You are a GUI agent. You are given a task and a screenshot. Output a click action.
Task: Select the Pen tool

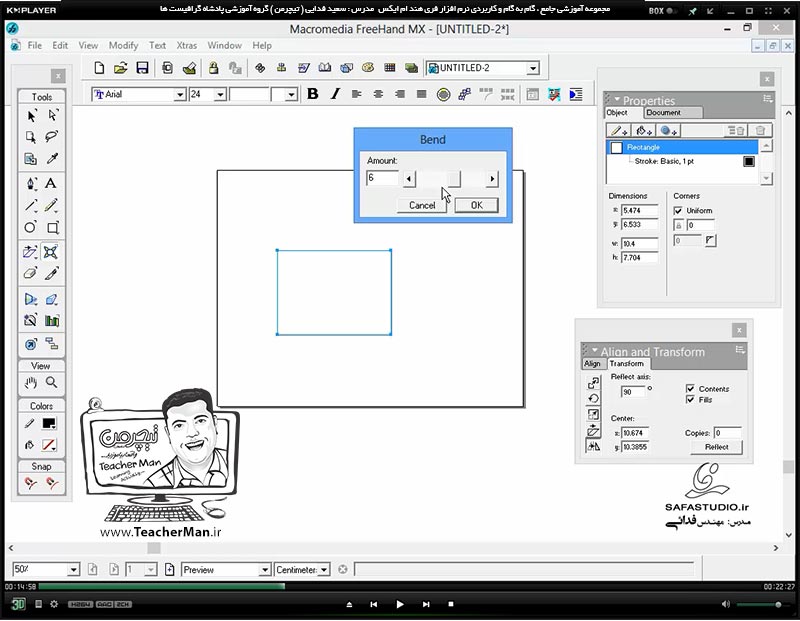click(31, 184)
